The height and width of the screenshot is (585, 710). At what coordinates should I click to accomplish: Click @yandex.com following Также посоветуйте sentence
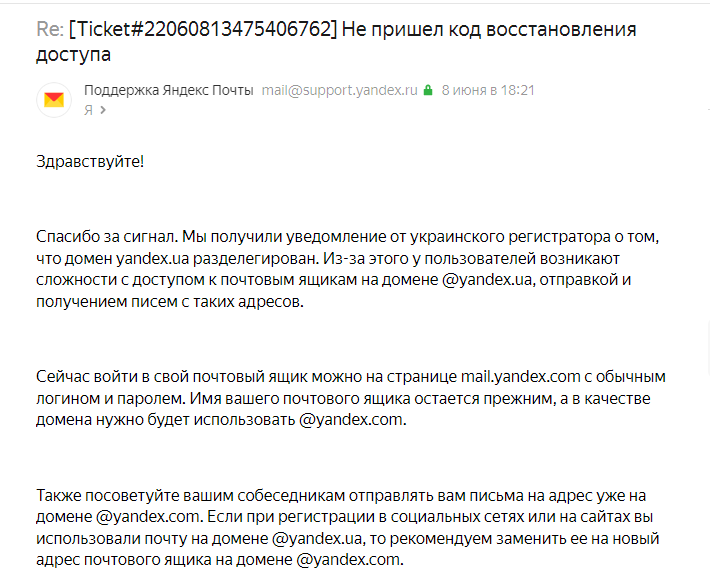(x=148, y=517)
